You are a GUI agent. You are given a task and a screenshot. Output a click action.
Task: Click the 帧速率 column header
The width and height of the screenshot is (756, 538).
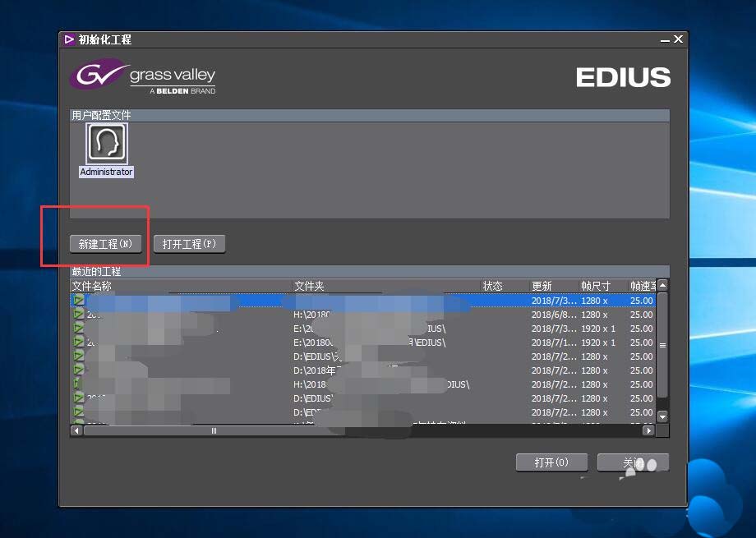pos(643,286)
